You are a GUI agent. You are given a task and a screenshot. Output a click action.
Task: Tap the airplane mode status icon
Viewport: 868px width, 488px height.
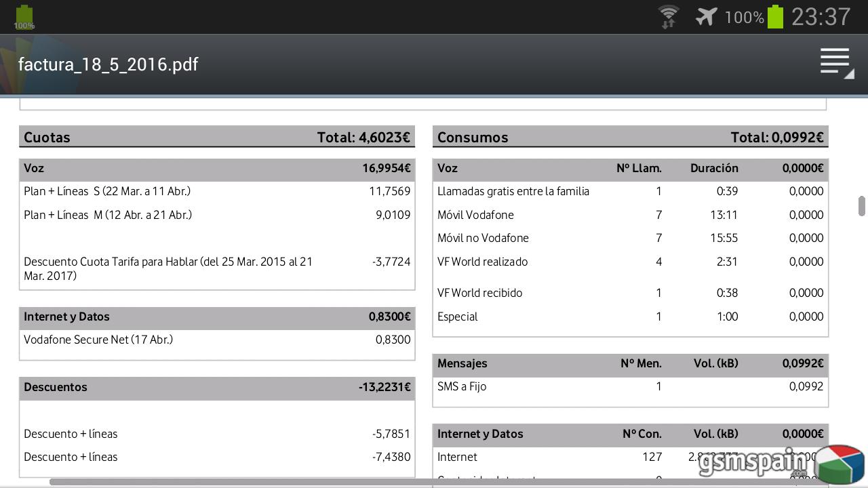706,16
